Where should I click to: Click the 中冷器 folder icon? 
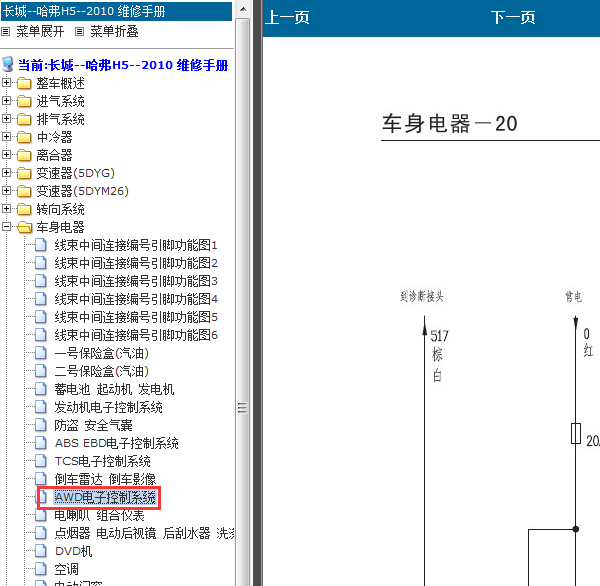[24, 137]
